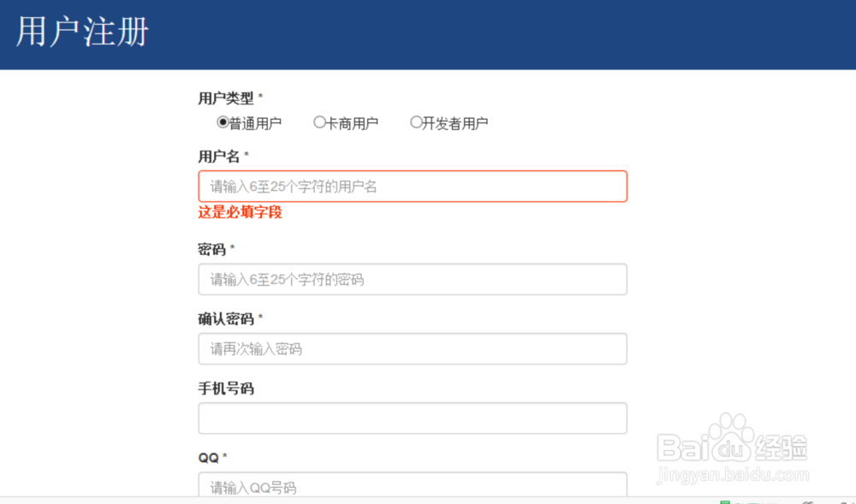This screenshot has width=856, height=504.
Task: Click the 密码 label above password box
Action: (x=212, y=249)
